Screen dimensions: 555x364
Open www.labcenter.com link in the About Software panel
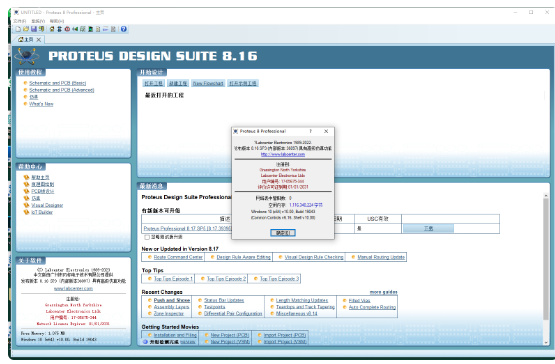(73, 289)
